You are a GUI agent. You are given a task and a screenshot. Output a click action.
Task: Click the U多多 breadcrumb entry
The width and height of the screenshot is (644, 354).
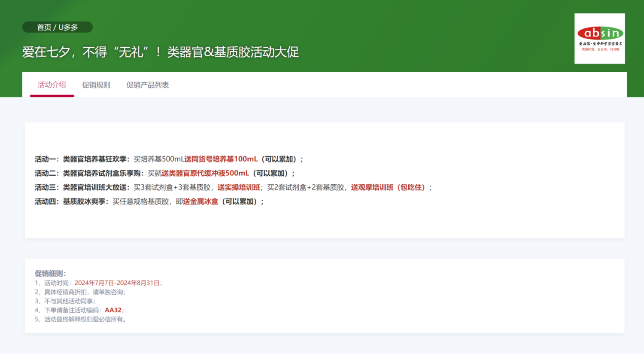tap(69, 27)
